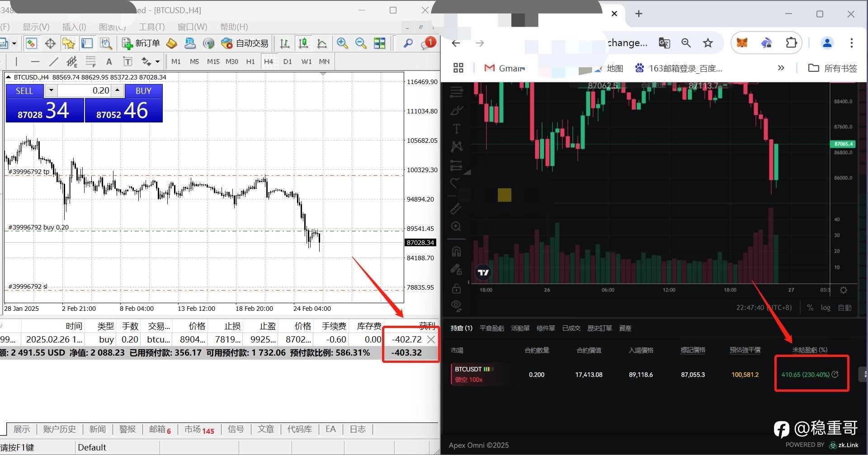Open the chat notification bubble with badge 1

[427, 43]
